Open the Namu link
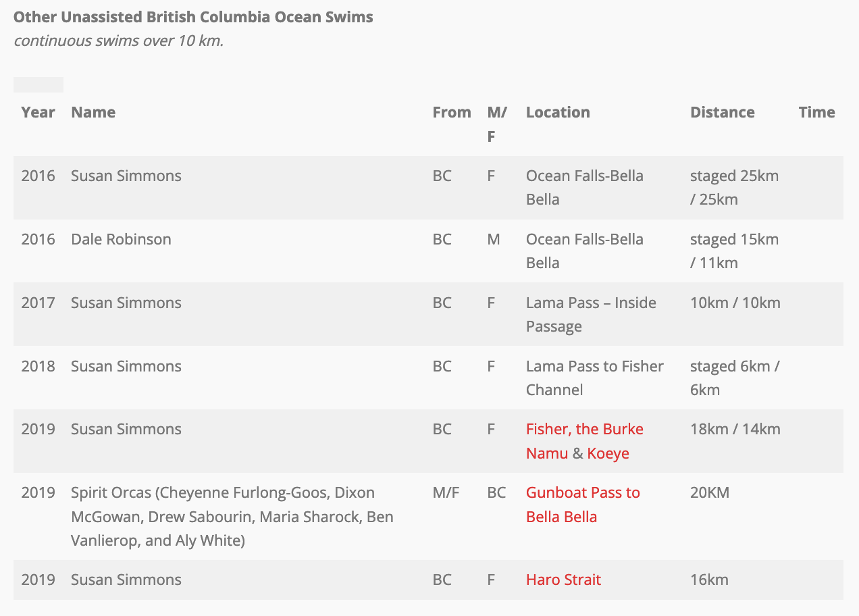The image size is (859, 616). 547,453
